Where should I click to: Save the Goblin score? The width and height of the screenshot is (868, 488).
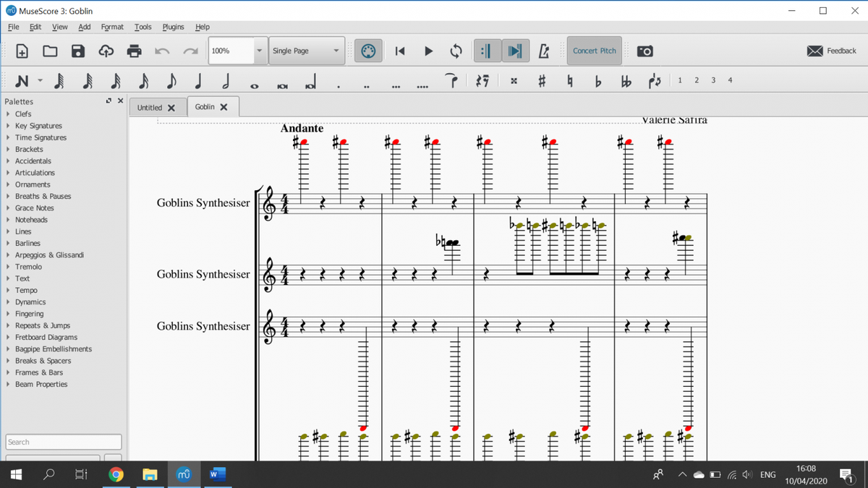pos(79,51)
